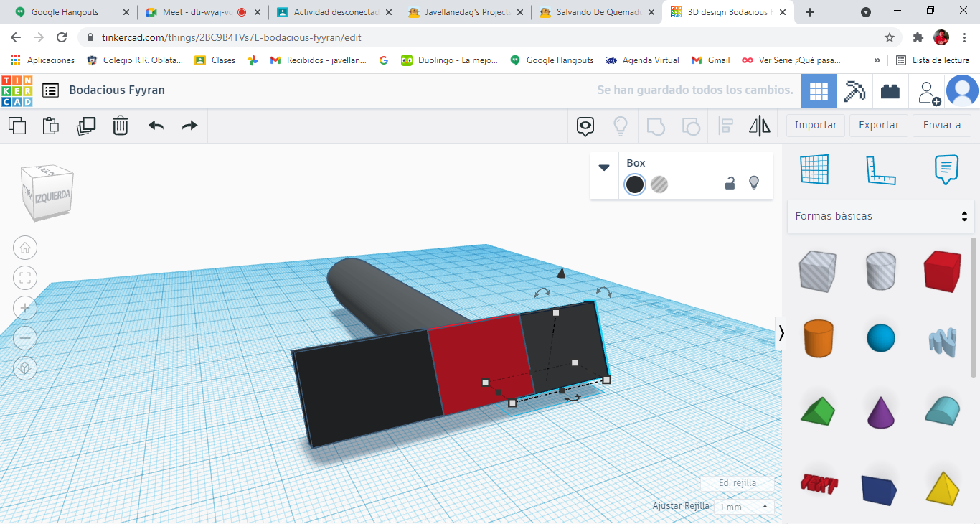Open the Ajustar Rejilla 1 mm dropdown

[x=743, y=507]
